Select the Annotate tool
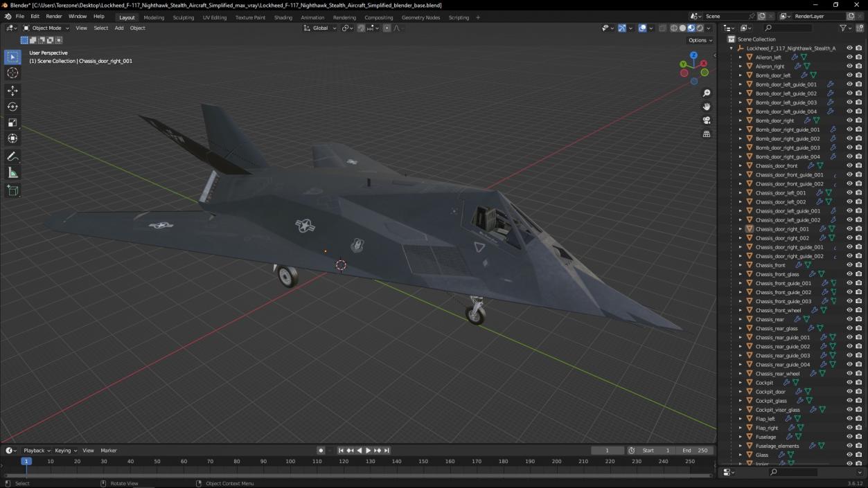 pos(12,156)
